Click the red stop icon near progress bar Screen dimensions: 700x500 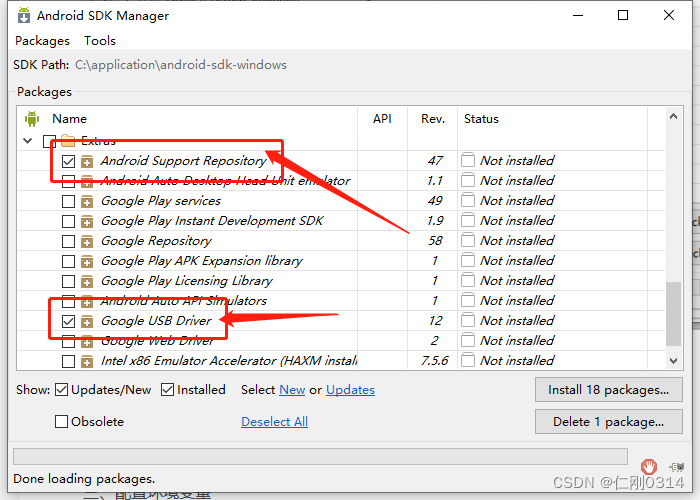tap(649, 467)
